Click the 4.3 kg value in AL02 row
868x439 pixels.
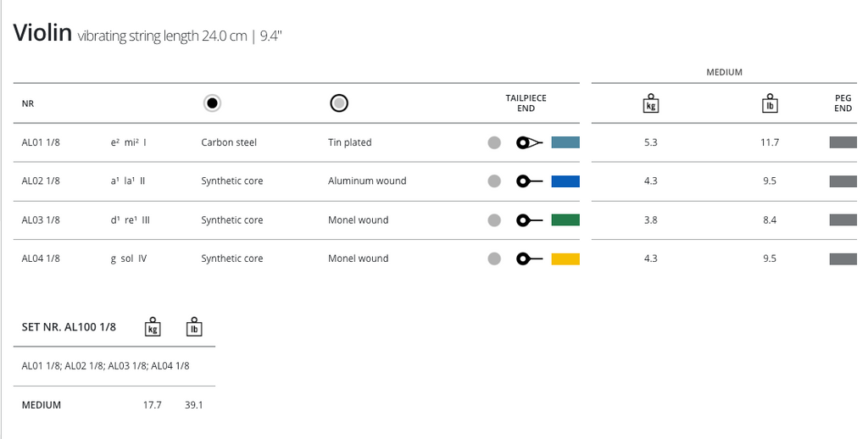(x=651, y=181)
